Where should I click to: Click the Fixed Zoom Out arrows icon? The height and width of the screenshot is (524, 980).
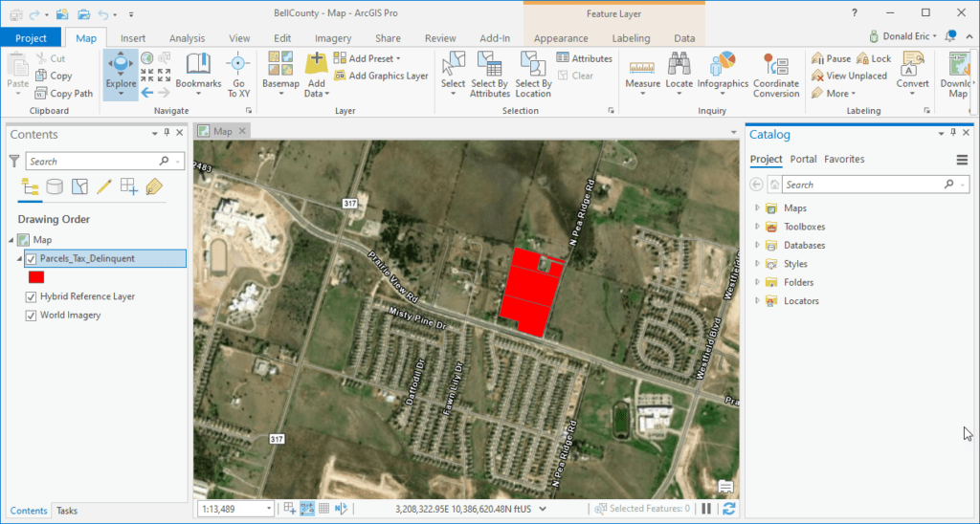point(164,76)
